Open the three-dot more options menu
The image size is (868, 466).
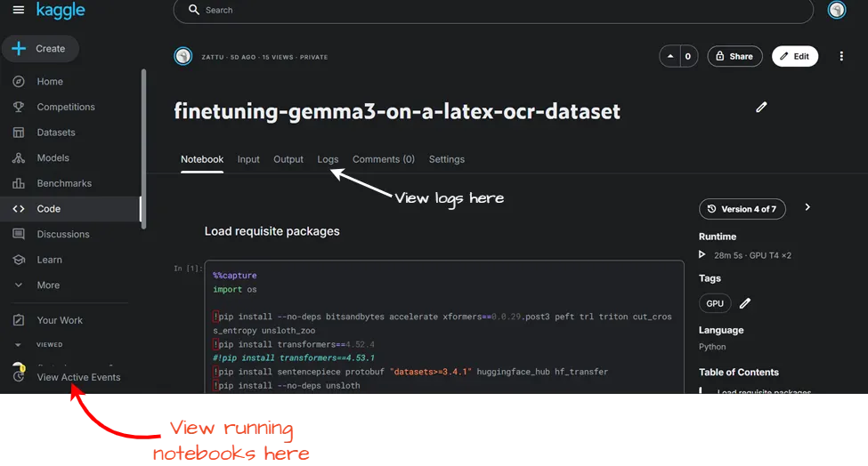(841, 56)
